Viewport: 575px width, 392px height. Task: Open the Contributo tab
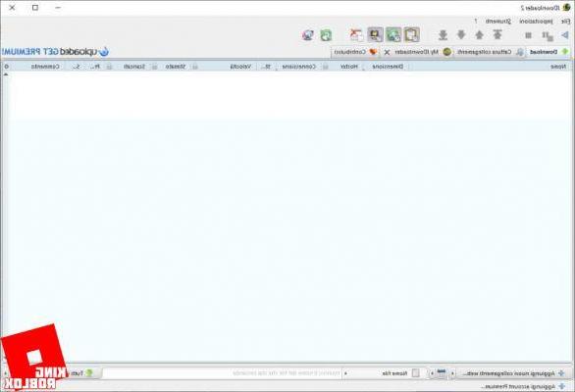[355, 52]
